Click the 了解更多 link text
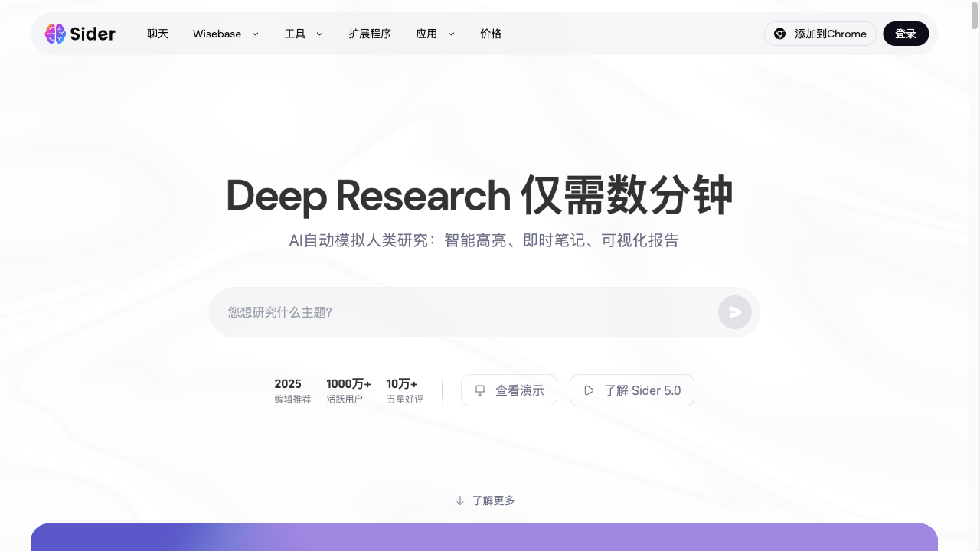The image size is (980, 551). 493,500
